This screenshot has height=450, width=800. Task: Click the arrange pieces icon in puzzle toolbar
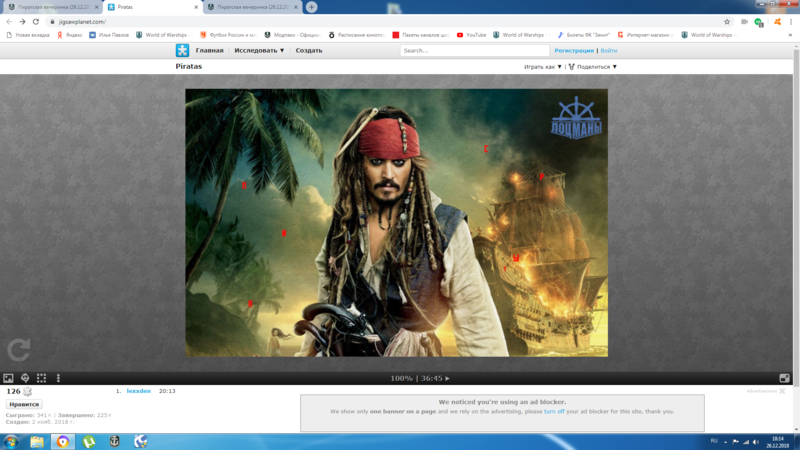tap(42, 378)
